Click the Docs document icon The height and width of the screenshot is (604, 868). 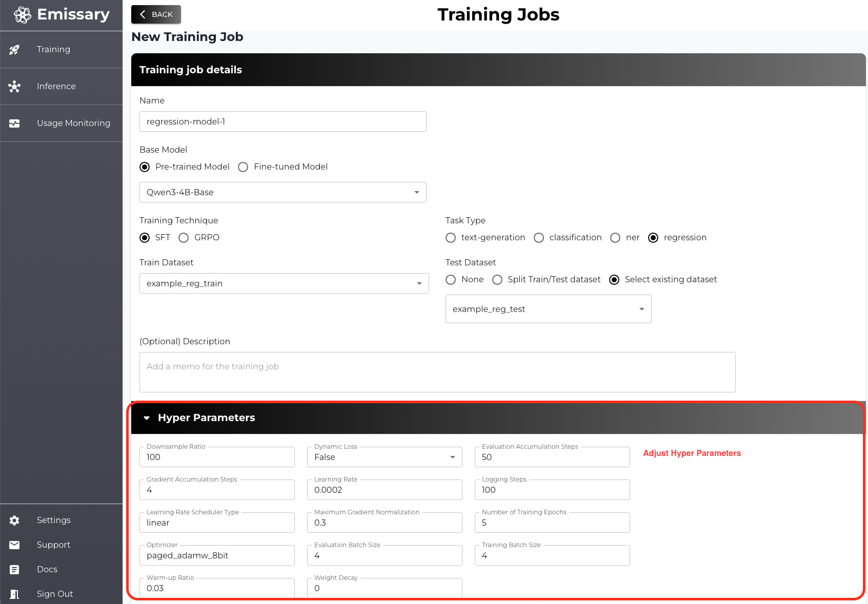14,570
